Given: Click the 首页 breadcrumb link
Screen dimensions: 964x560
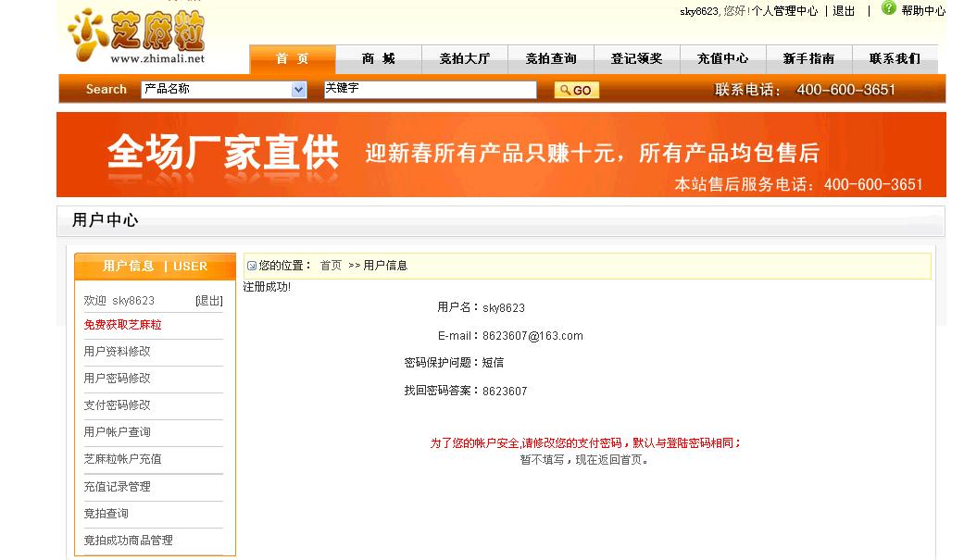Looking at the screenshot, I should click(331, 266).
